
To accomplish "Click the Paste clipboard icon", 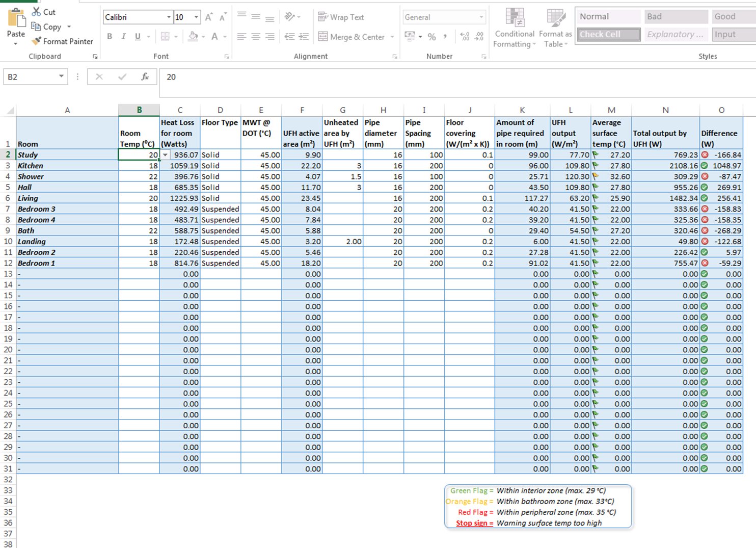I will tap(16, 18).
